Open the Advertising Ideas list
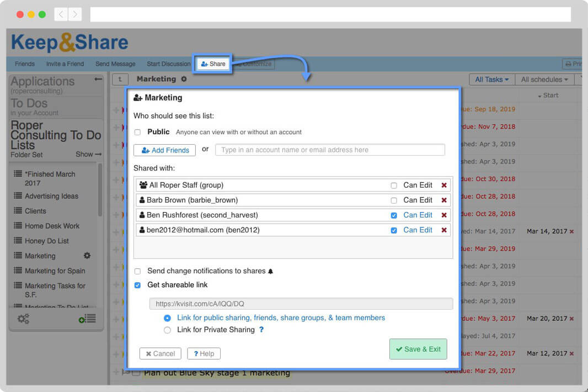The image size is (588, 392). pyautogui.click(x=51, y=196)
